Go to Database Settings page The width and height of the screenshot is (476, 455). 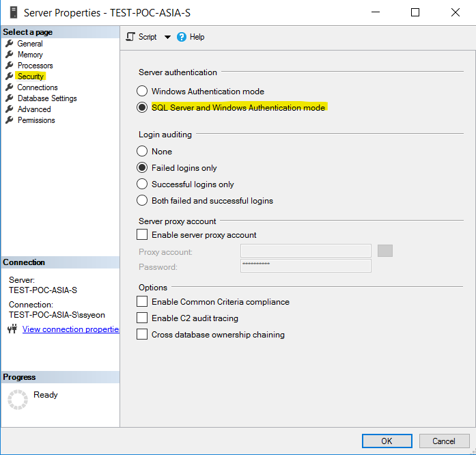pyautogui.click(x=47, y=98)
